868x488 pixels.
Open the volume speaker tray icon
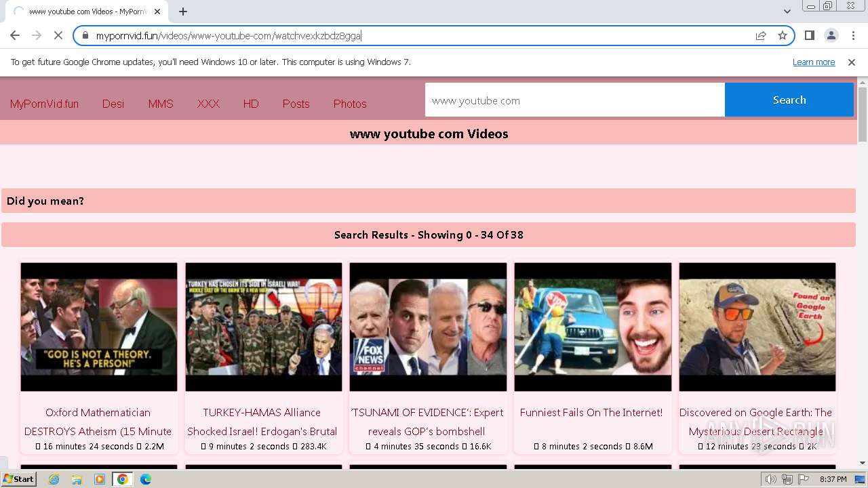[x=771, y=479]
